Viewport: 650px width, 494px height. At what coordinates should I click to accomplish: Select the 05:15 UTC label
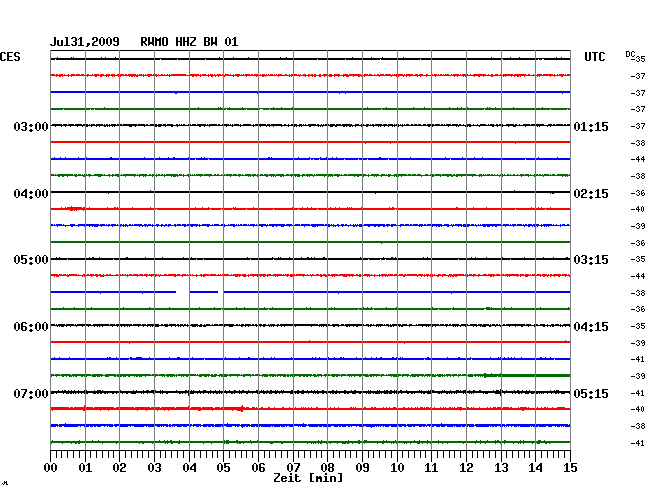[x=591, y=393]
